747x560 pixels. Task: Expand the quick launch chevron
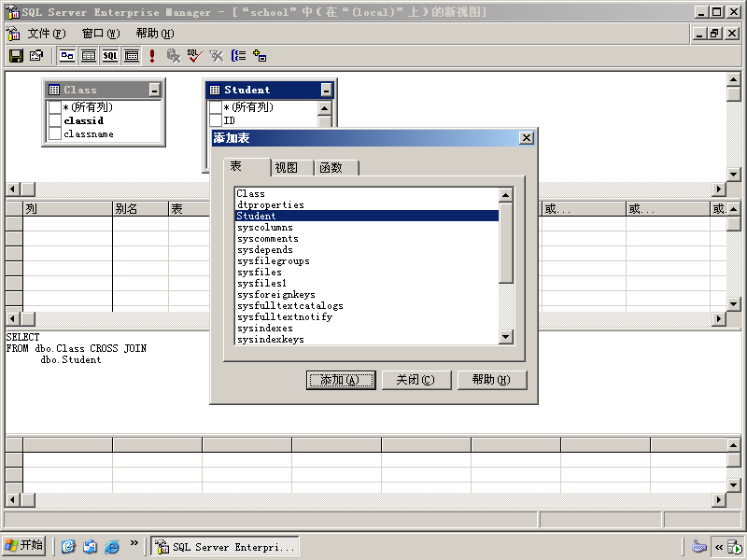134,543
